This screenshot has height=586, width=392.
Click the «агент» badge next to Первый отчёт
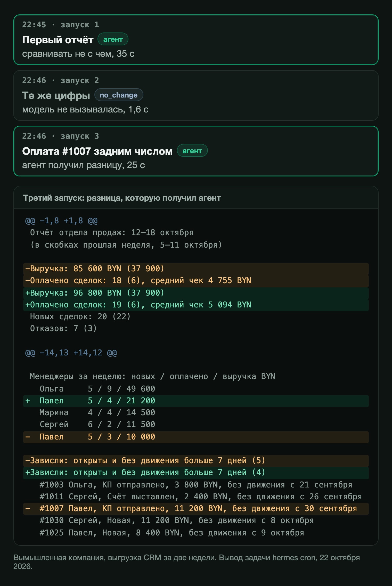coord(113,39)
